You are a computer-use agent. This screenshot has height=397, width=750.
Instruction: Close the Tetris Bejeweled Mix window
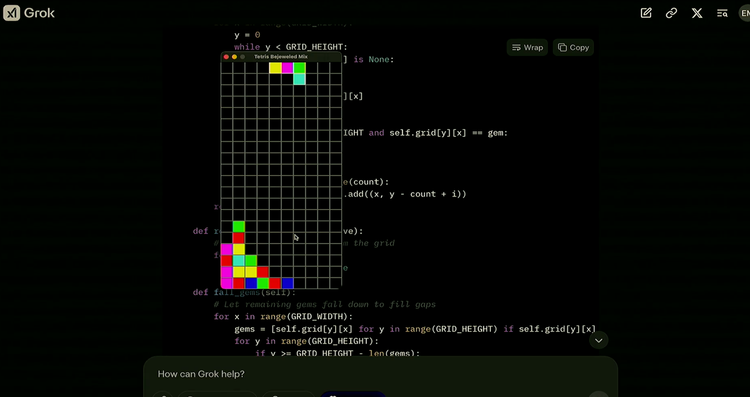point(226,57)
